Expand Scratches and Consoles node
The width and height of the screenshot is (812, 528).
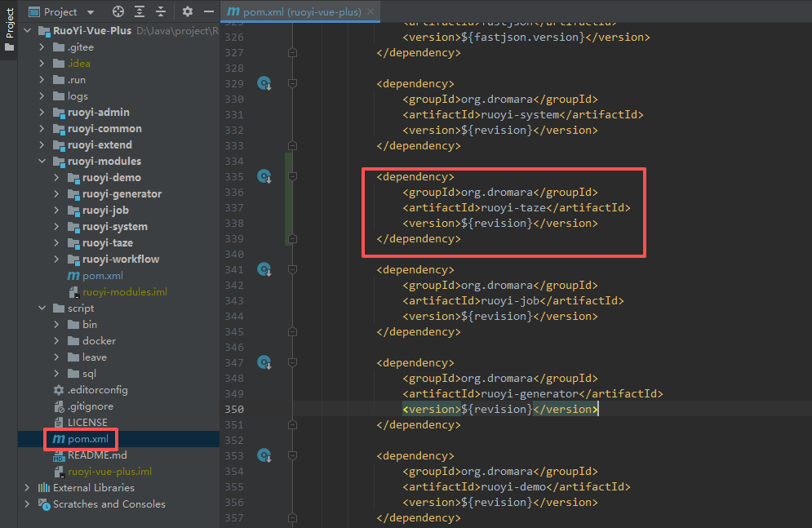[28, 504]
